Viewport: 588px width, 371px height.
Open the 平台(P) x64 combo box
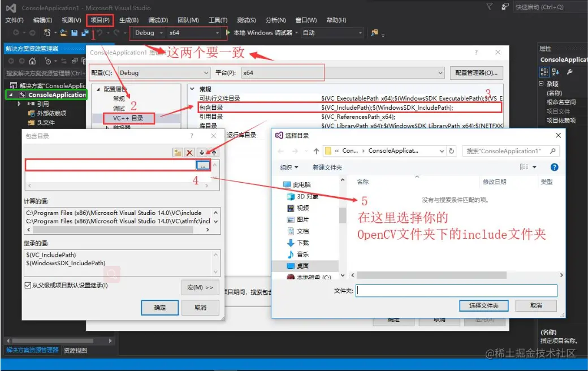[343, 73]
